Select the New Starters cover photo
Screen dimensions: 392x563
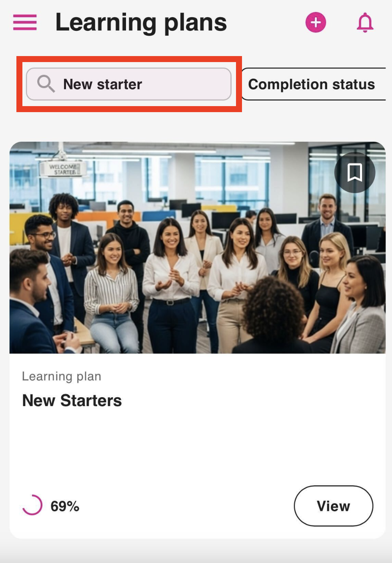(x=197, y=247)
